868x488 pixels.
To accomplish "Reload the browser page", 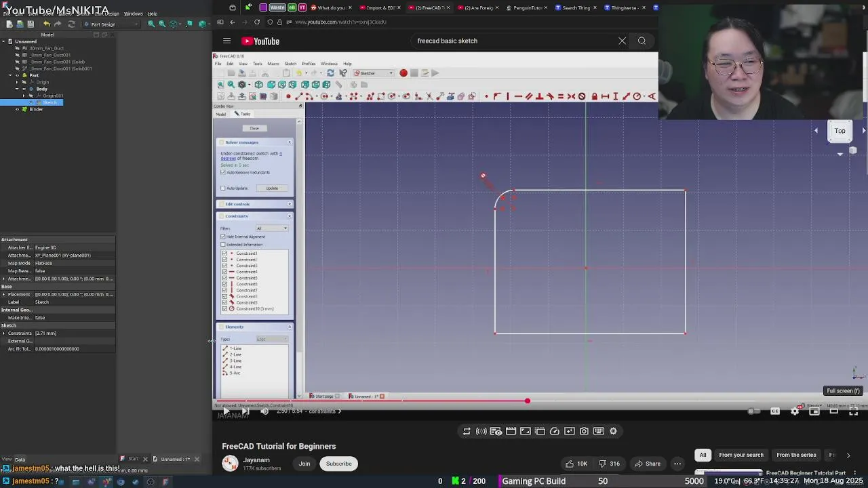I will [257, 22].
